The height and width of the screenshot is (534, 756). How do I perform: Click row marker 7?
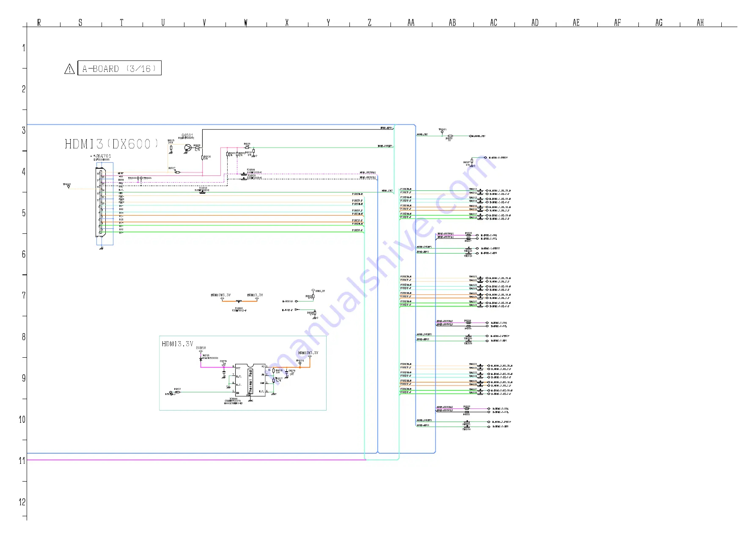click(24, 296)
